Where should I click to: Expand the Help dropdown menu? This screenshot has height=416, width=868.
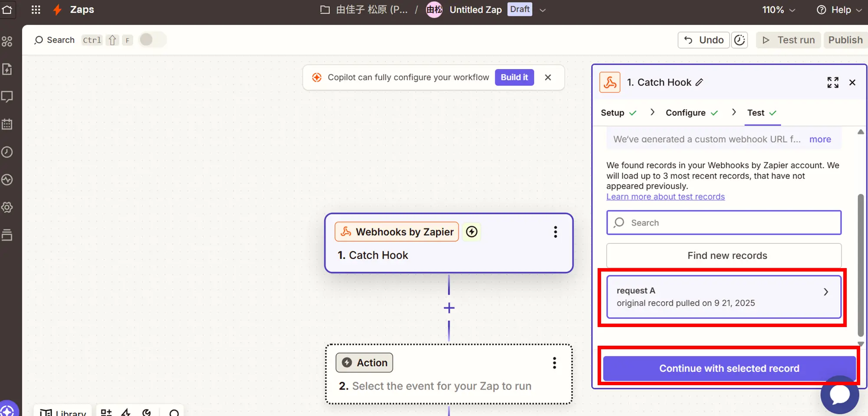click(x=839, y=10)
